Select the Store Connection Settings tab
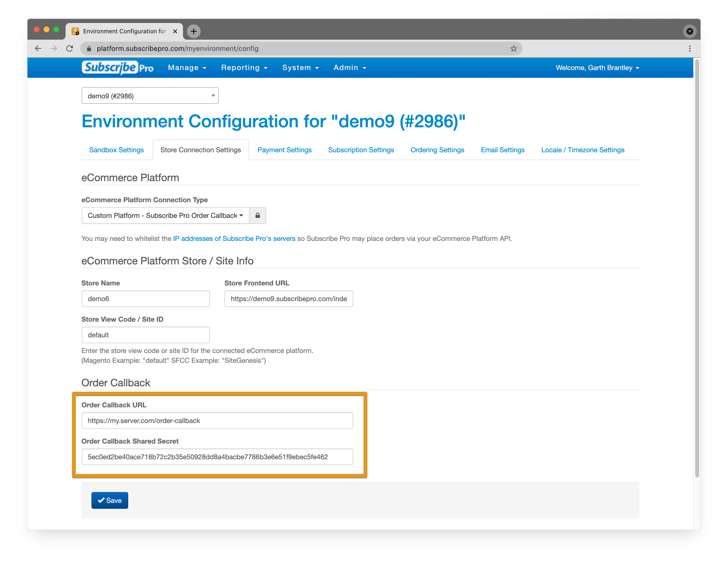This screenshot has height=566, width=728. (201, 150)
